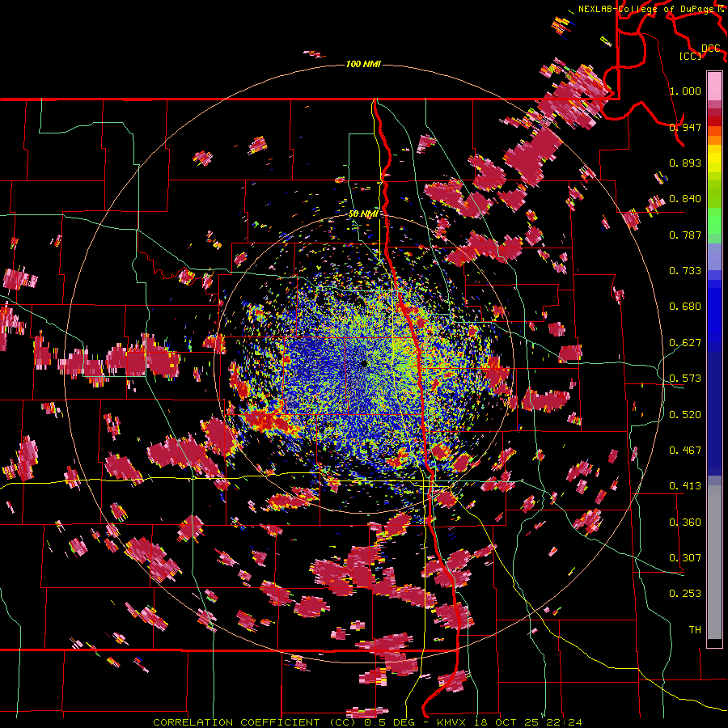The width and height of the screenshot is (728, 728).
Task: Select the 0.413 scale value
Action: click(685, 486)
